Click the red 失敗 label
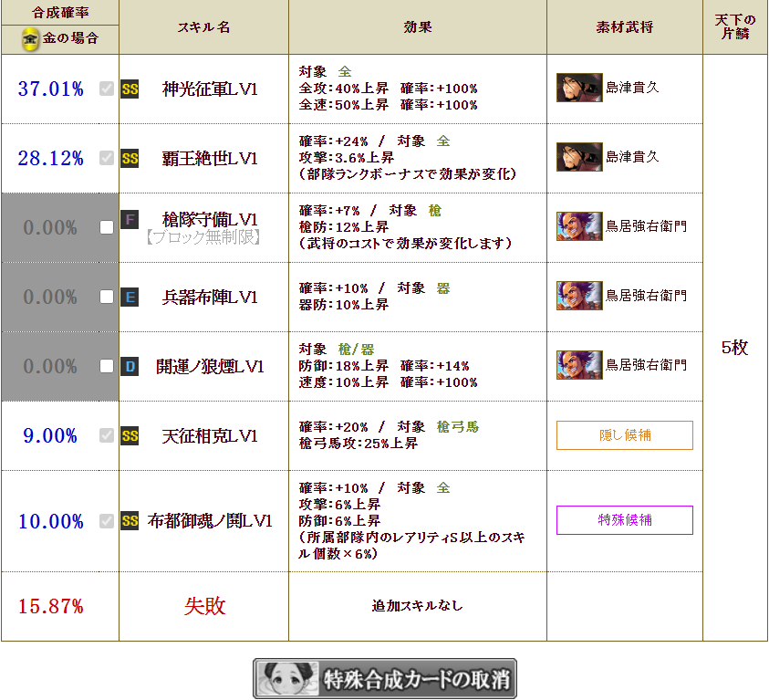Image resolution: width=769 pixels, height=700 pixels. tap(204, 606)
